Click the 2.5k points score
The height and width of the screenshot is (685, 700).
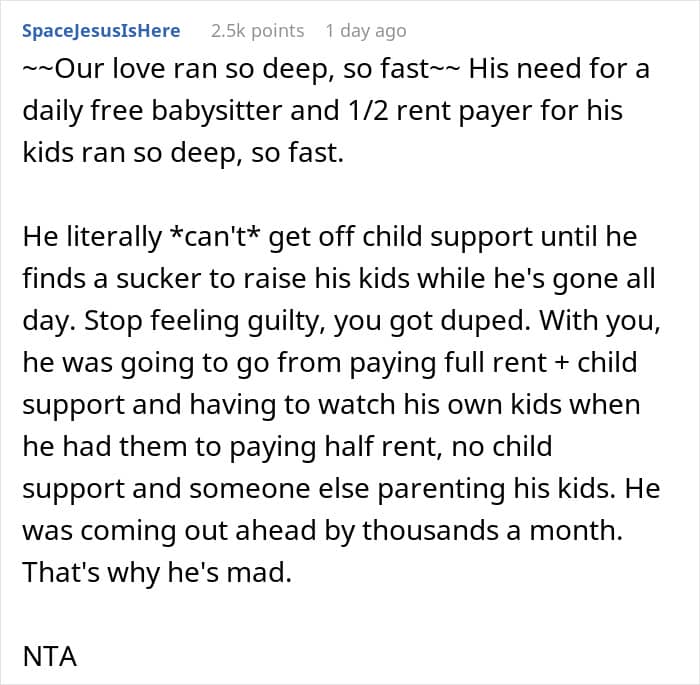(257, 31)
